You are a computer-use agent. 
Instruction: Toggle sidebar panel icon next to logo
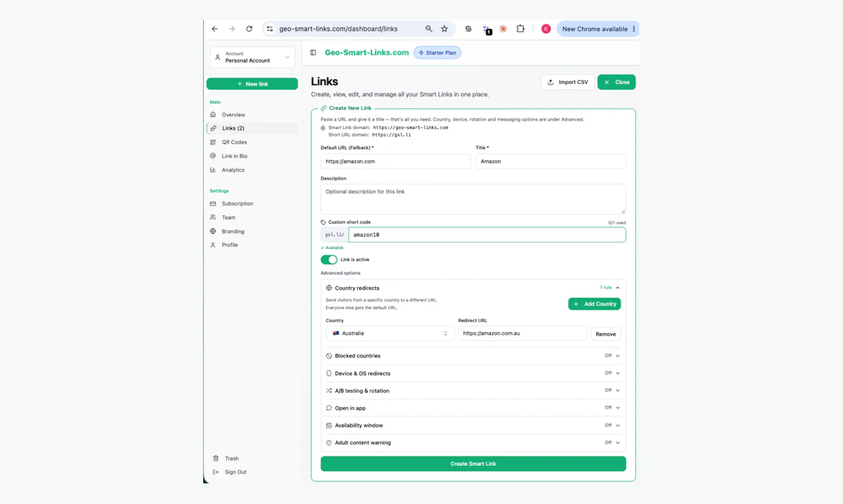[313, 53]
